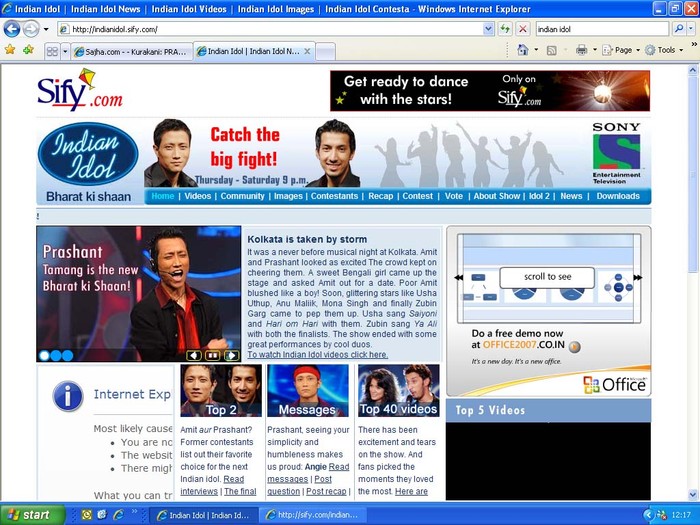
Task: Click the Favorites Center star icon
Action: point(10,49)
